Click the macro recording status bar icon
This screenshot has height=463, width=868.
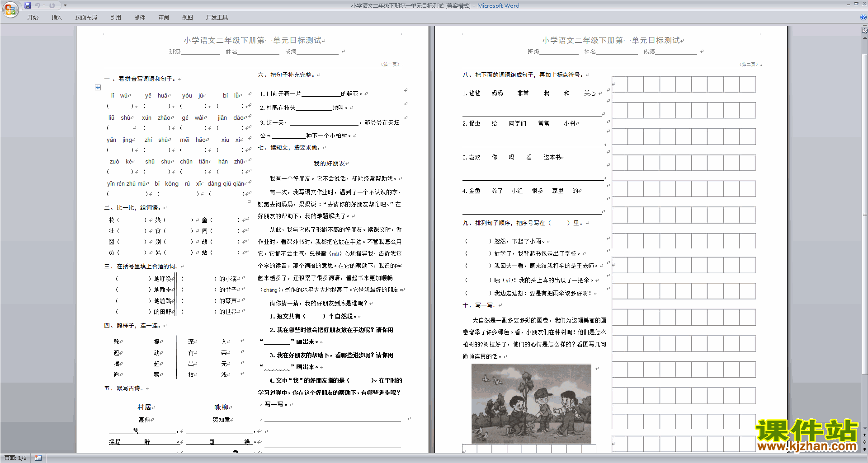pos(38,458)
